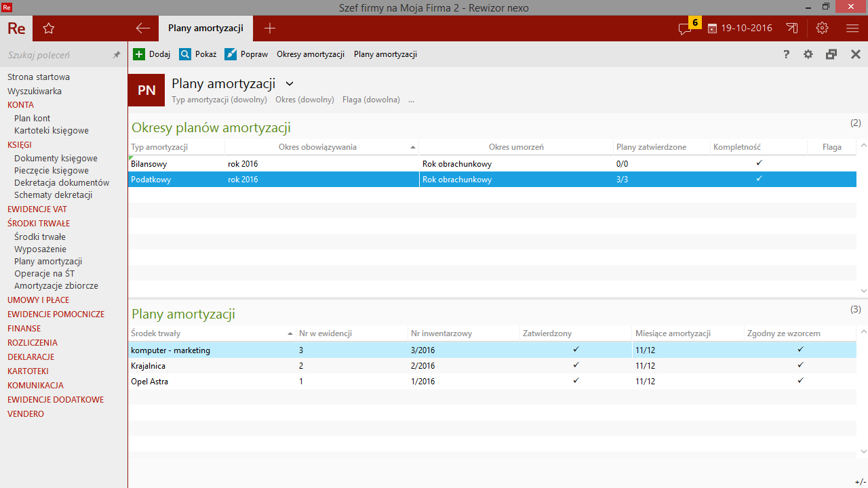Click the help question mark icon
Image resolution: width=868 pixels, height=488 pixels.
786,54
